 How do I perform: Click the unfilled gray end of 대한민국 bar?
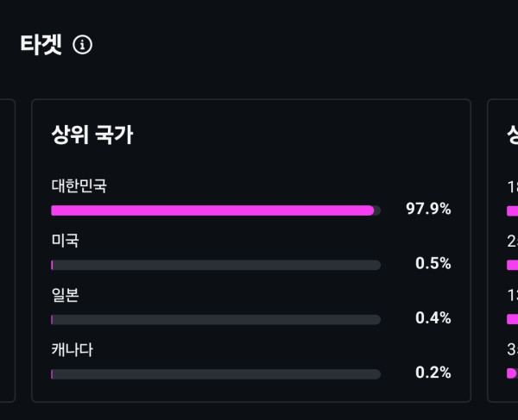pyautogui.click(x=377, y=210)
